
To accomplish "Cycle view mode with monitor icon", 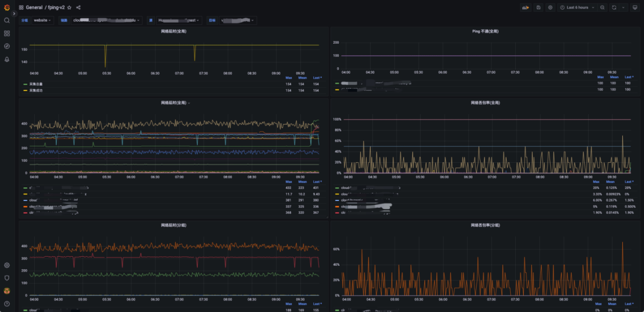I will click(x=635, y=8).
